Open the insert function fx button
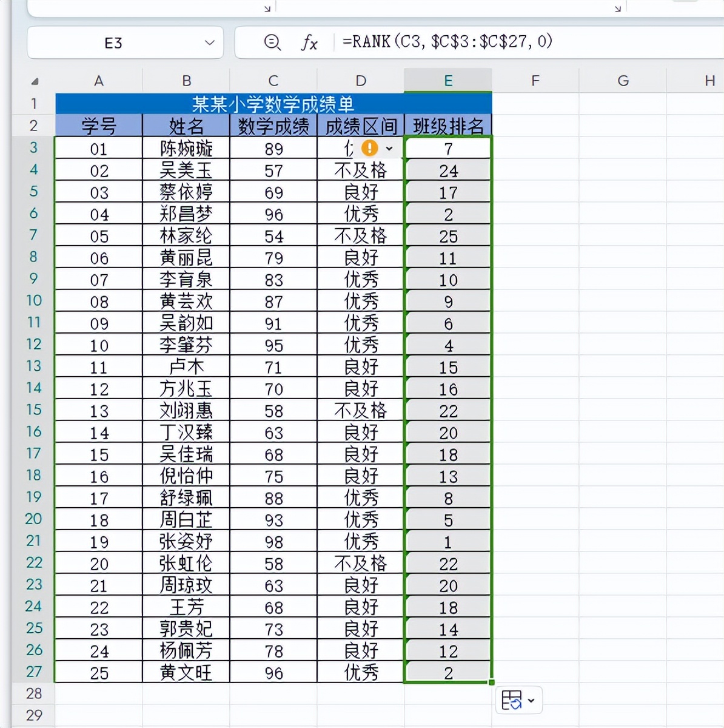724x728 pixels. pyautogui.click(x=309, y=42)
